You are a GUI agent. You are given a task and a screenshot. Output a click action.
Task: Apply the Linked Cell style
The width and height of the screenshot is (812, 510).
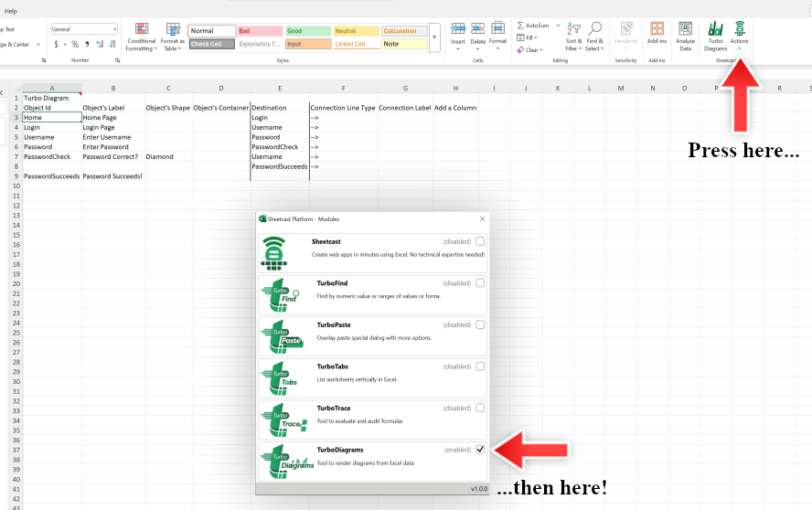[x=356, y=44]
